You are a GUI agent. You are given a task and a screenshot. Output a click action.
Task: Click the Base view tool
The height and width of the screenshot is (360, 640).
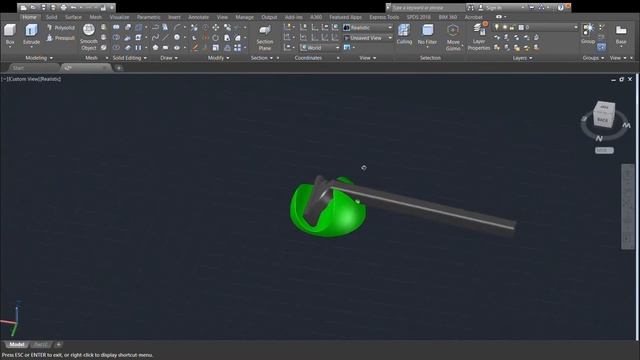(x=621, y=35)
